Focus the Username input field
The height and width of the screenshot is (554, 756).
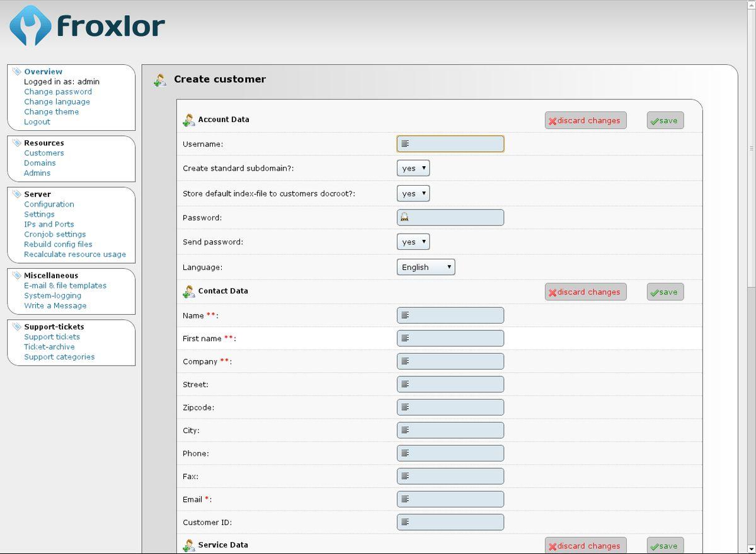click(450, 144)
